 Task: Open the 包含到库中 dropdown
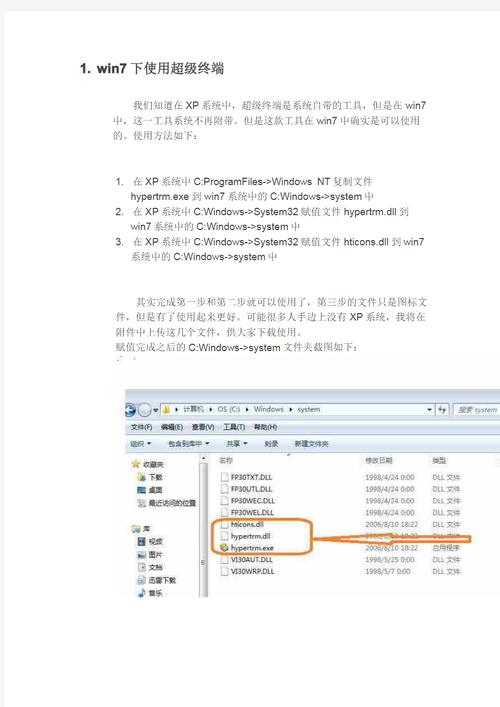[x=188, y=444]
